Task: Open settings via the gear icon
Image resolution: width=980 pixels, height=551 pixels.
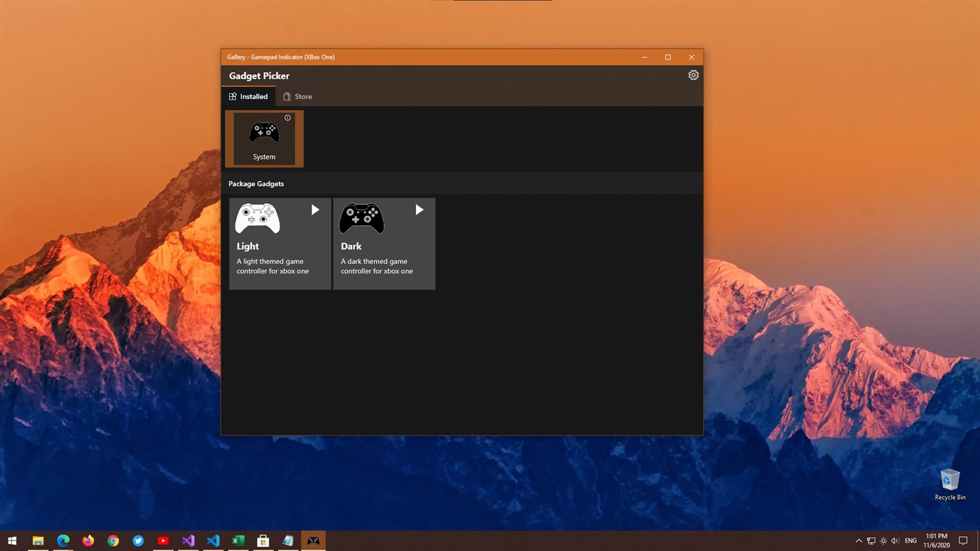Action: pos(693,74)
